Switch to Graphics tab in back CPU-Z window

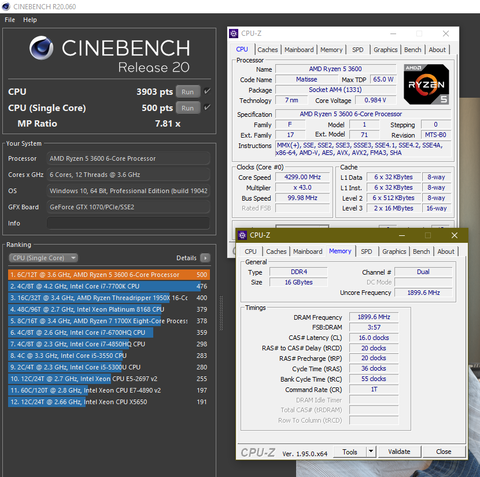(385, 50)
